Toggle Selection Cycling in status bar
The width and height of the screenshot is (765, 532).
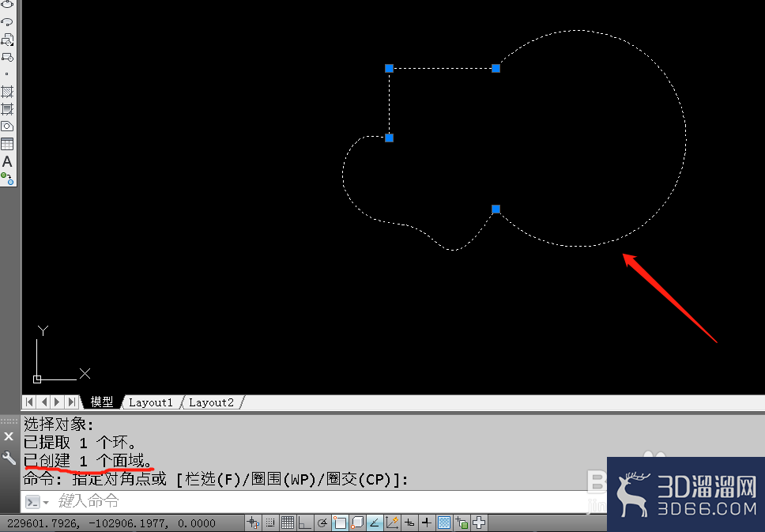[479, 523]
